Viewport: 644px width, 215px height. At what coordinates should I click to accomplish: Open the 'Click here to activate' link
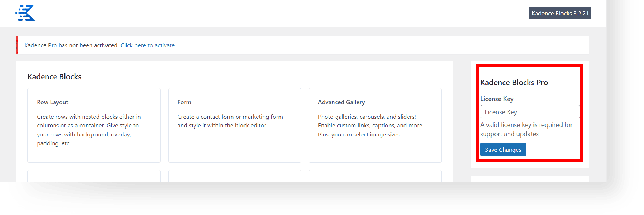coord(148,45)
